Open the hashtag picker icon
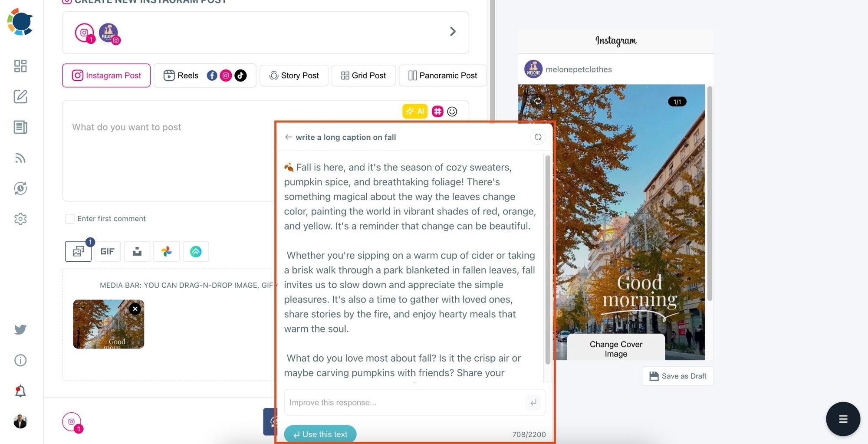This screenshot has height=444, width=868. (437, 112)
